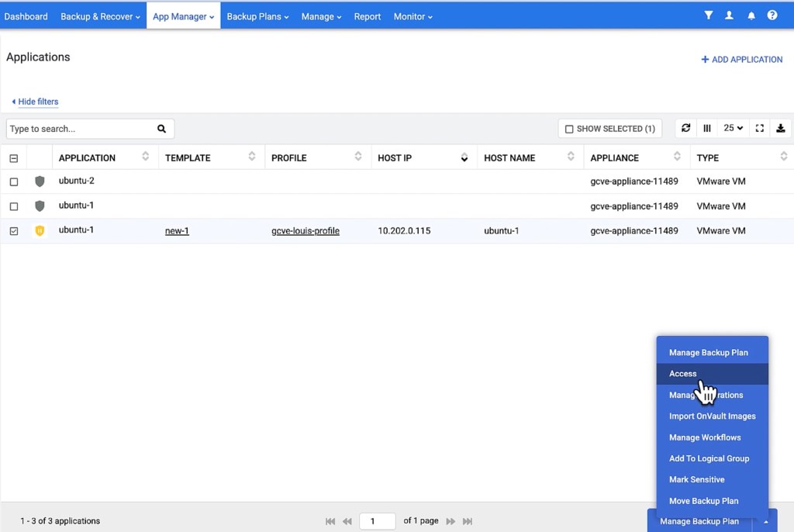This screenshot has height=532, width=794.
Task: Open the column chooser icon
Action: point(707,129)
